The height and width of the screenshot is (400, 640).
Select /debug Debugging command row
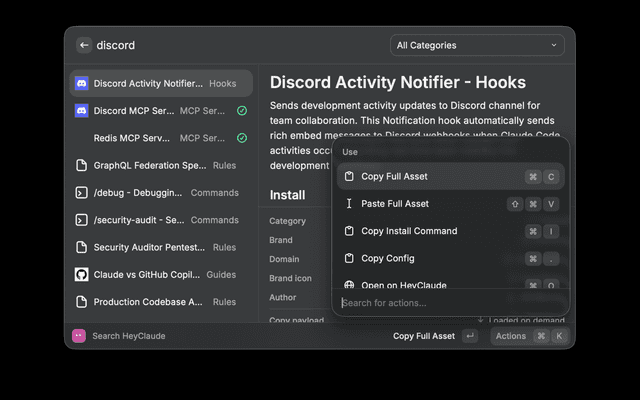coord(161,193)
